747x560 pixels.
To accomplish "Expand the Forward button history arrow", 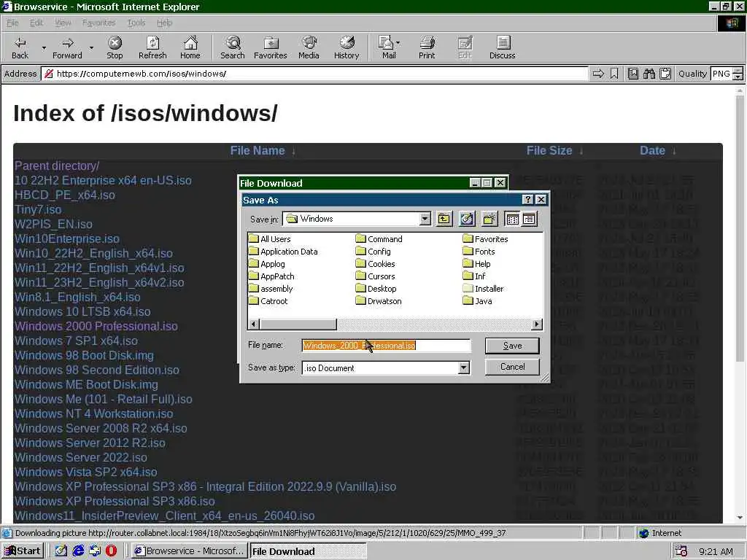I will point(91,47).
